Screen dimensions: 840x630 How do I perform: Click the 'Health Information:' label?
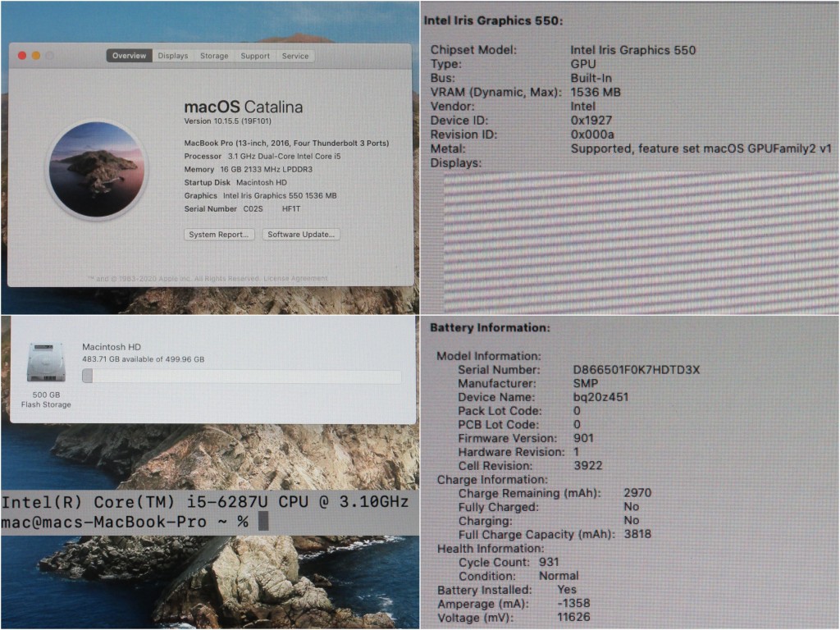[x=491, y=549]
